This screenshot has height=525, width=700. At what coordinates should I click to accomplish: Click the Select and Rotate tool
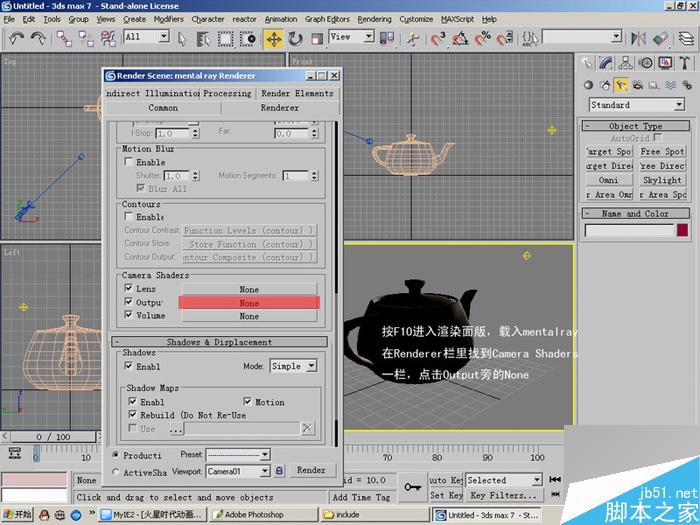[297, 38]
